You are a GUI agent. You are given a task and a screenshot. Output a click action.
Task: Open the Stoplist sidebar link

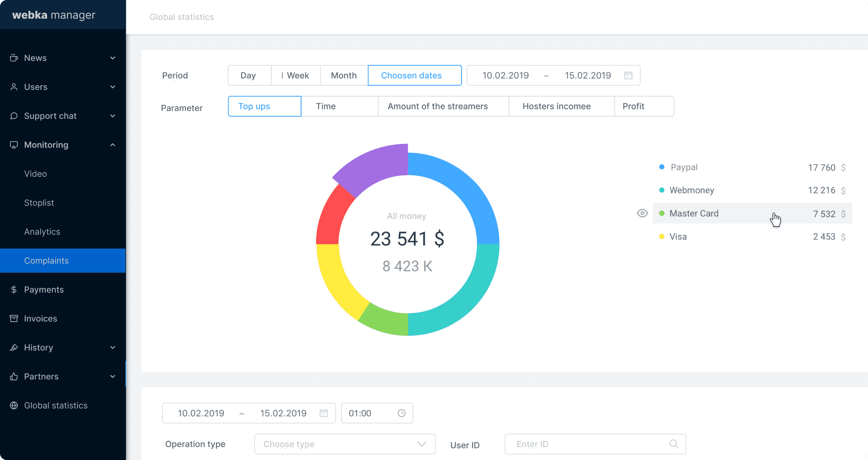[39, 203]
